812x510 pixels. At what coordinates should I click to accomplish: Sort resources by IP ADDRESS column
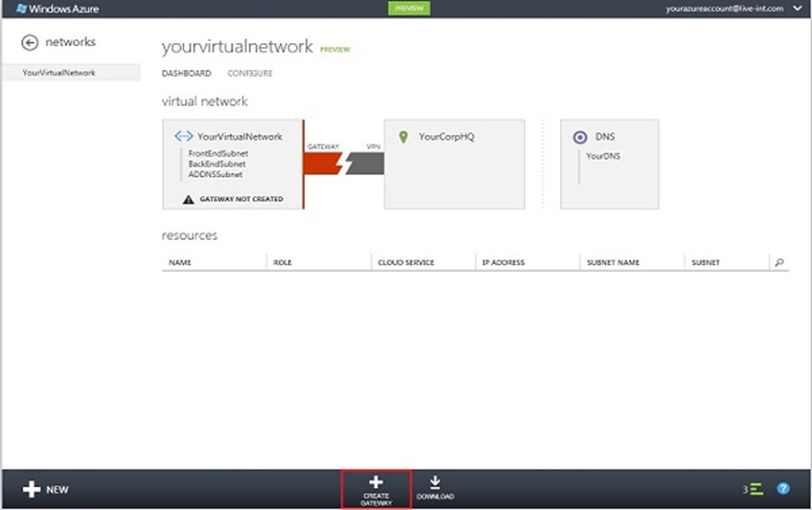point(504,263)
